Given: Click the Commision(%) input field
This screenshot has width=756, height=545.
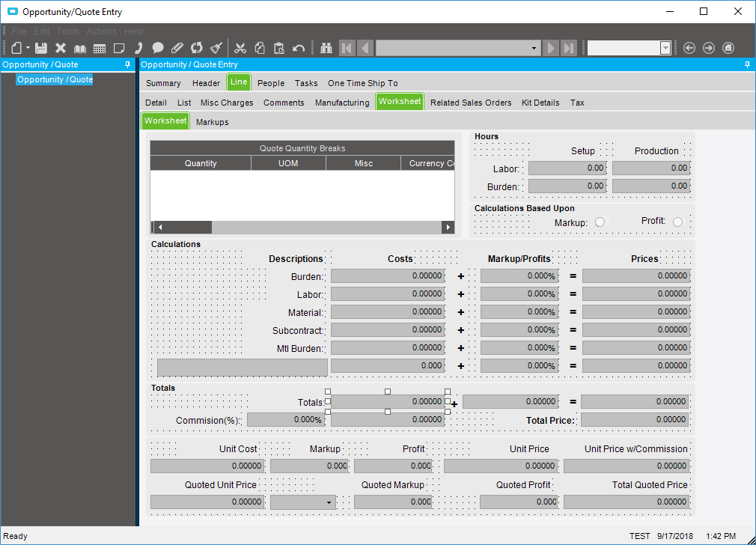Looking at the screenshot, I should click(x=286, y=420).
